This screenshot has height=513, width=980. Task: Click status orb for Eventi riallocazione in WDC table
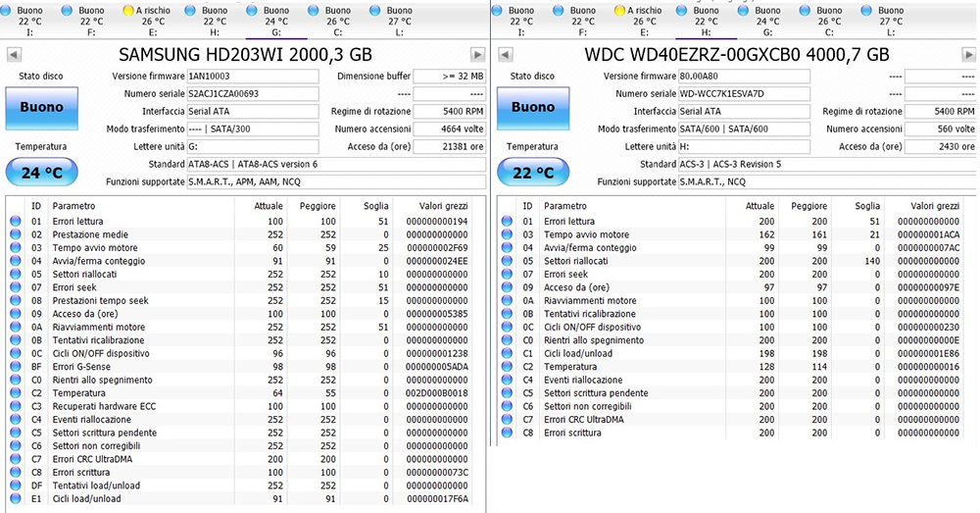(x=507, y=380)
